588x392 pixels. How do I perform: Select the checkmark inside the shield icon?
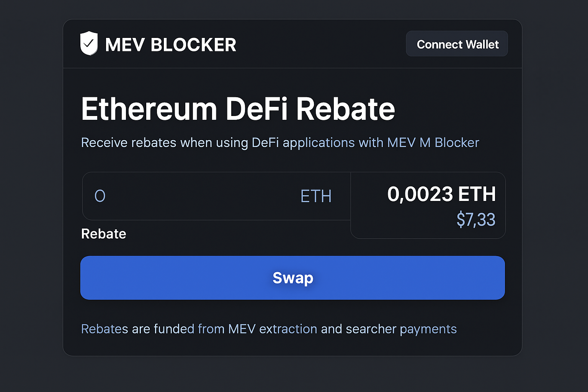(x=88, y=43)
